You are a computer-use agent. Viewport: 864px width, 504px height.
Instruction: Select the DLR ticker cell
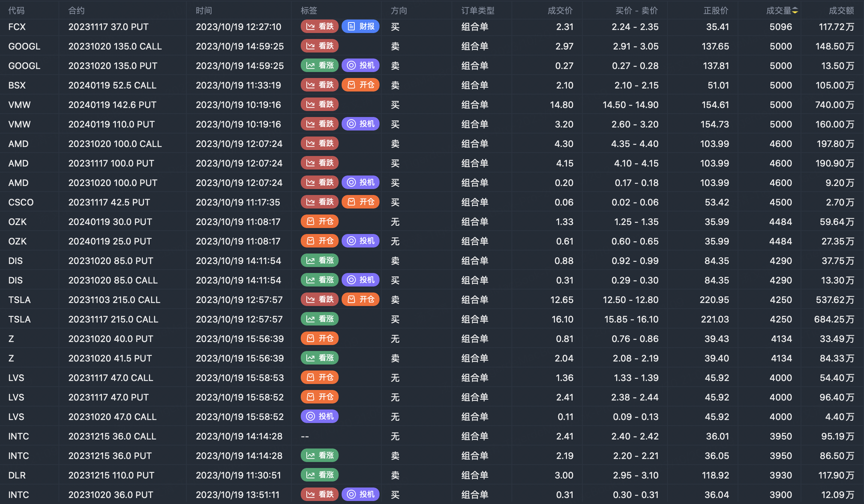tap(17, 475)
